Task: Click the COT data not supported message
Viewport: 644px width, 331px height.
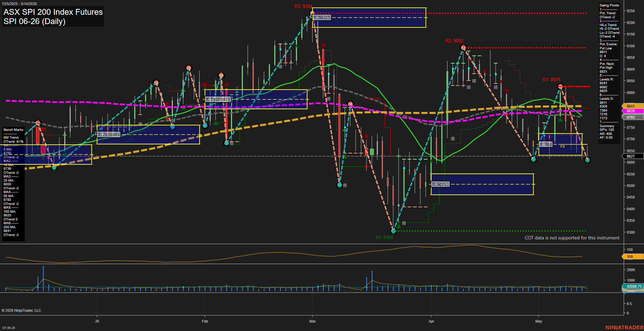Action: tap(572, 238)
